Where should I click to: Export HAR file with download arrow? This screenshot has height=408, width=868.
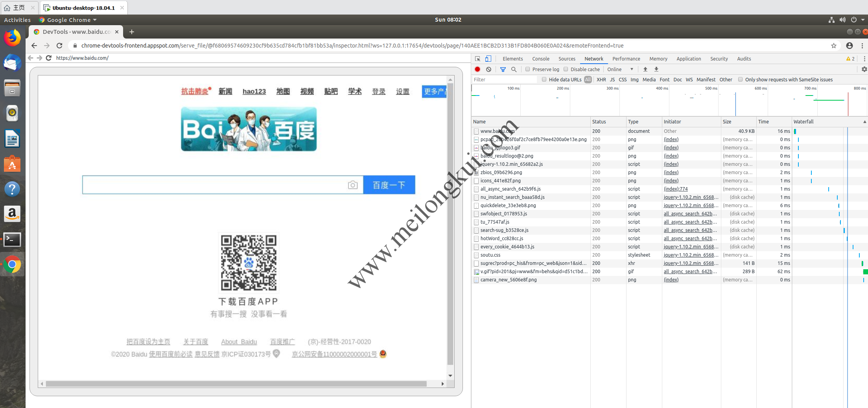(656, 69)
